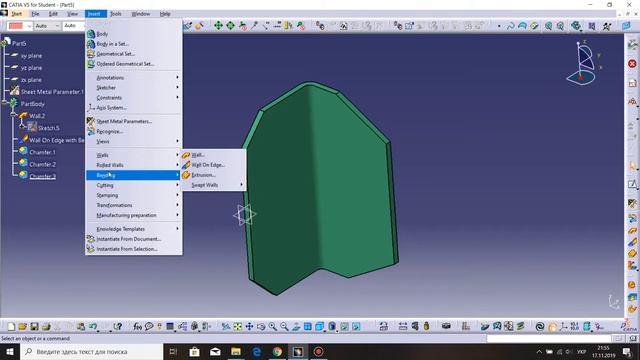Screen dimensions: 640x360
Task: Click New document icon
Action: point(11,327)
